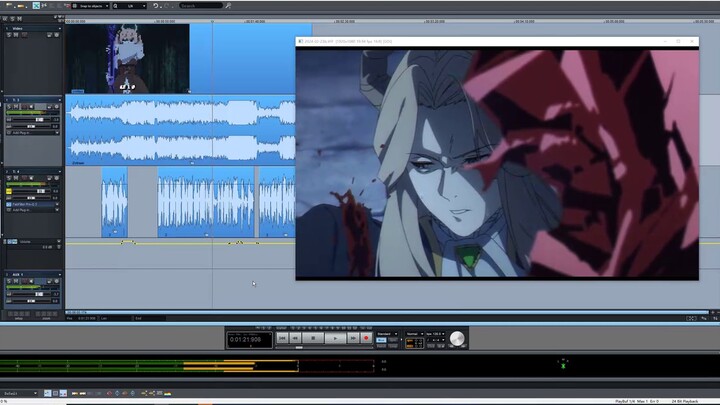Viewport: 720px width, 405px height.
Task: Click the Undo arrow in top toolbar
Action: pyautogui.click(x=156, y=6)
